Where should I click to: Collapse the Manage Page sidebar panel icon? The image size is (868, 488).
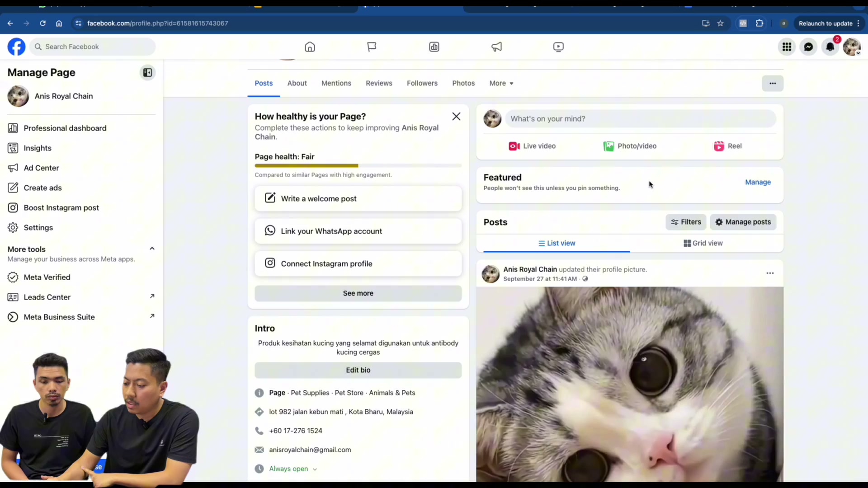coord(147,72)
